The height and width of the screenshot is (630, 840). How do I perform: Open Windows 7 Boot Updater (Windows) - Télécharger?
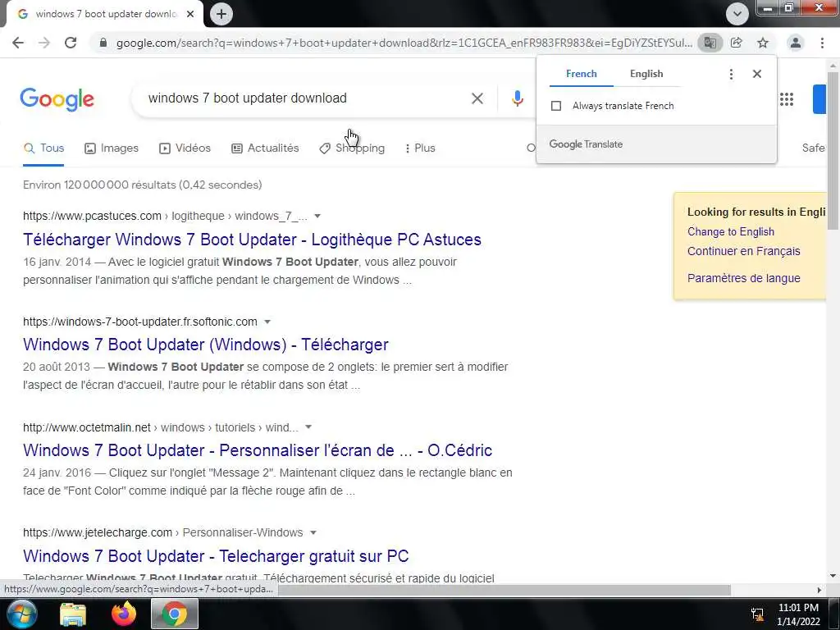coord(206,345)
